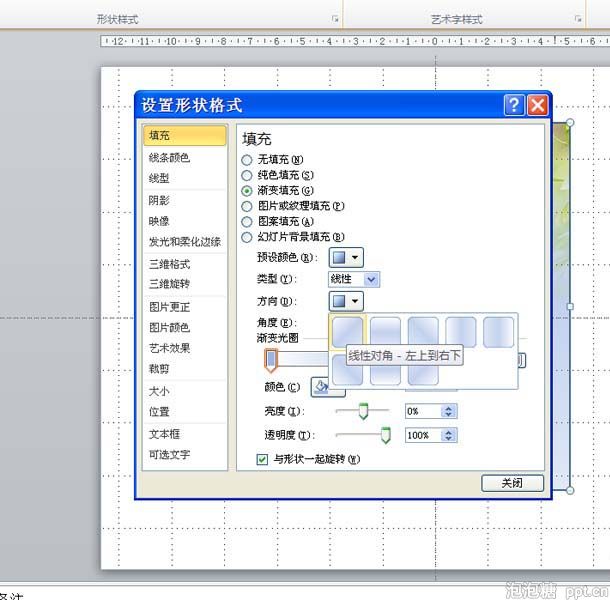Image resolution: width=610 pixels, height=600 pixels.
Task: Switch to 线条颜色 category in sidebar
Action: click(169, 157)
